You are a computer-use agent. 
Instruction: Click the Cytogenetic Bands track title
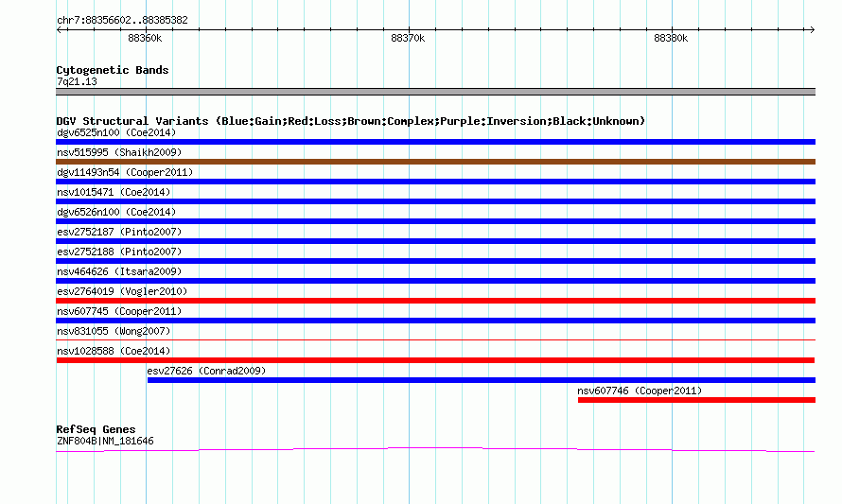pos(113,70)
